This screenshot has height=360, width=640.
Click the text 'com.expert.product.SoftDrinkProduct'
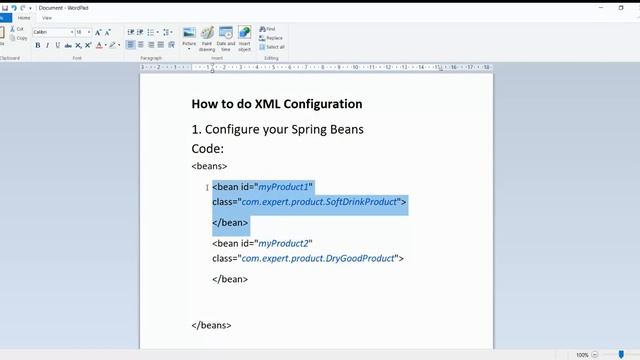(x=319, y=202)
